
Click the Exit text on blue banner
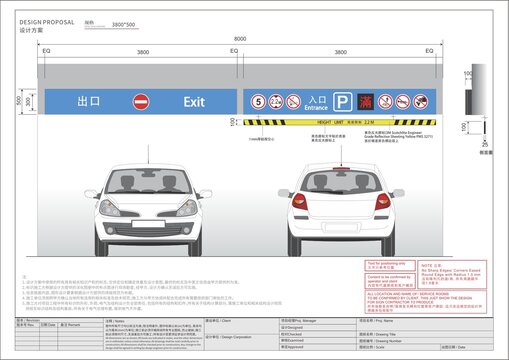point(194,102)
